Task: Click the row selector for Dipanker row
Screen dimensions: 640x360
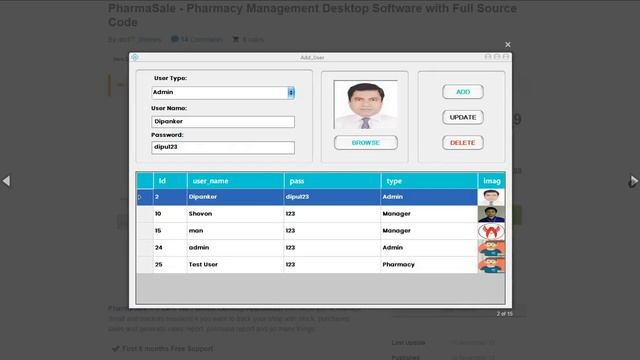Action: click(145, 197)
